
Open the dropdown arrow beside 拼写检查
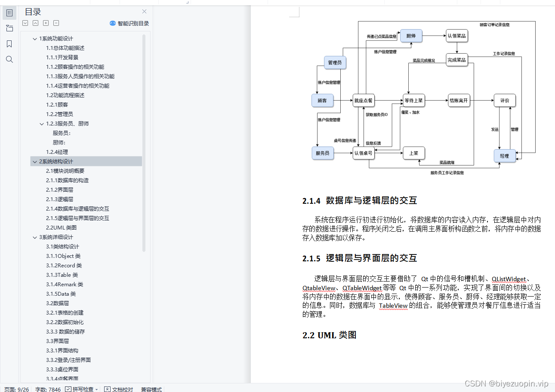(x=96, y=389)
